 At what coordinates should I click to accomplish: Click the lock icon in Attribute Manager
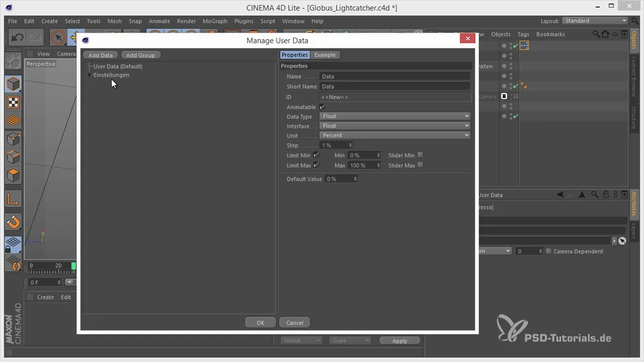606,195
